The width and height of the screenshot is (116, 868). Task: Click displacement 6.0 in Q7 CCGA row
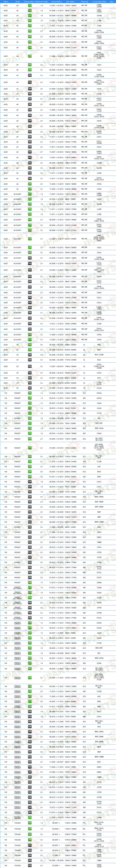click(42, 388)
